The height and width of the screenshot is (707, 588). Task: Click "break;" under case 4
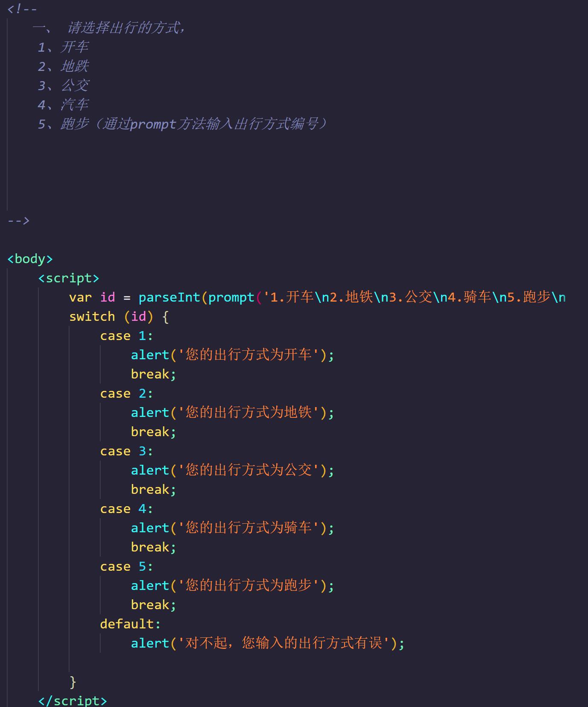154,547
